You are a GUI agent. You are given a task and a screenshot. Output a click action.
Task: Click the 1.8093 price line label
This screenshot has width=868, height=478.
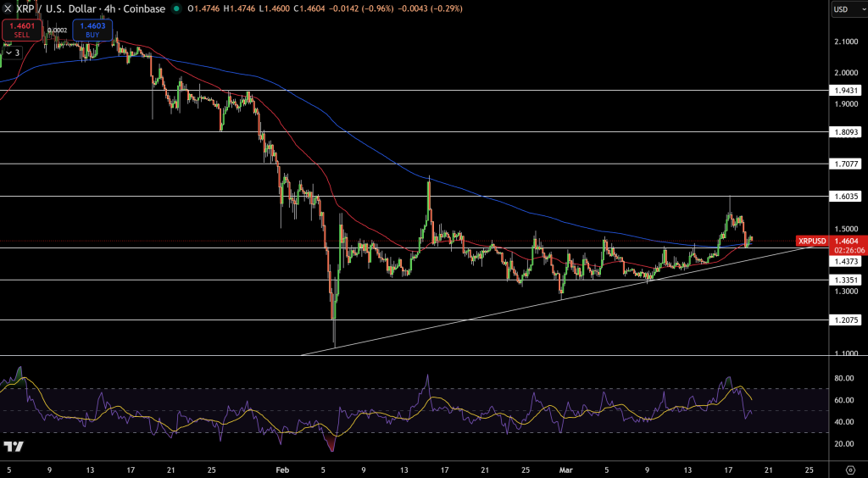[x=844, y=132]
